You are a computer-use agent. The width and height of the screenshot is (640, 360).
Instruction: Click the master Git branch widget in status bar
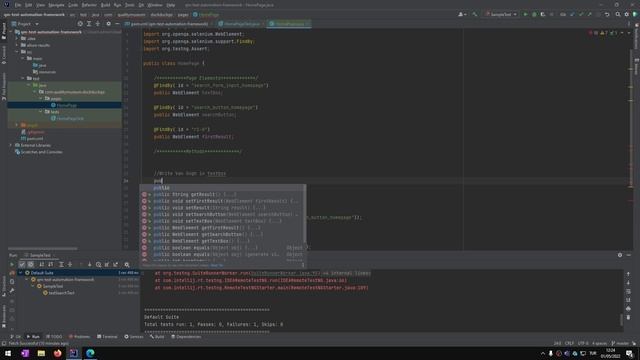coord(620,343)
